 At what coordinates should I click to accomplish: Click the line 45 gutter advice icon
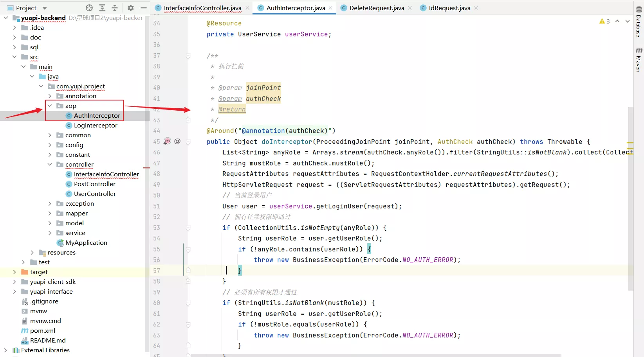pyautogui.click(x=167, y=141)
